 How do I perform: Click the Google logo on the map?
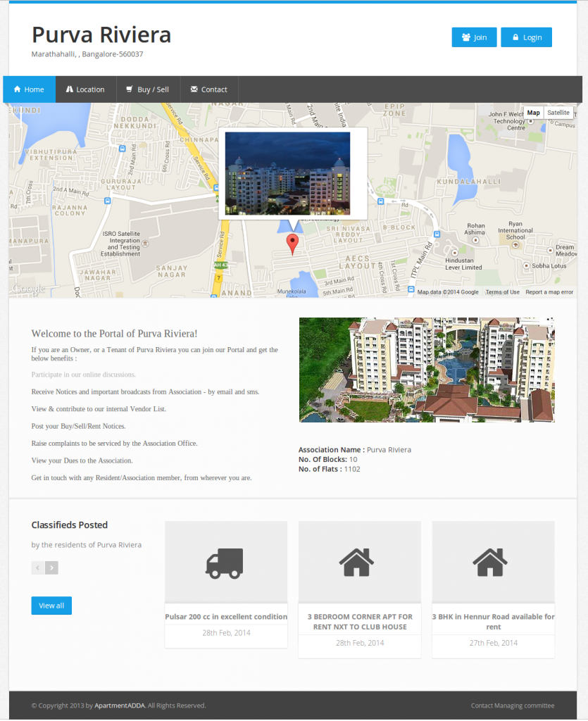coord(28,289)
